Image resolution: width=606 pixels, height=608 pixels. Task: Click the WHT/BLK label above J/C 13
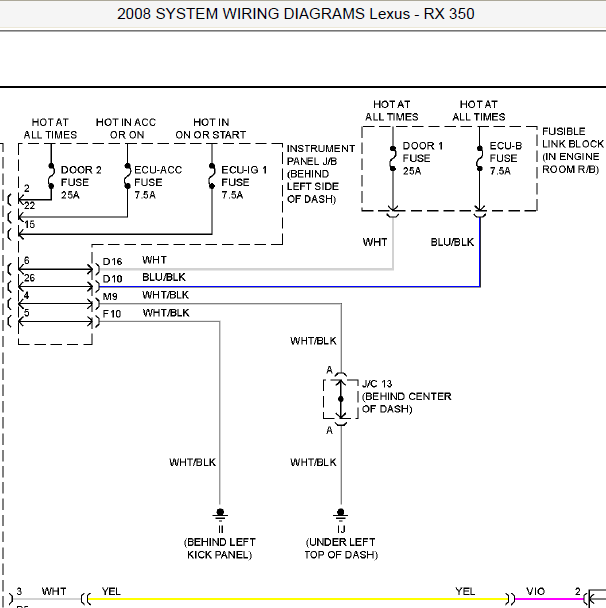[313, 341]
